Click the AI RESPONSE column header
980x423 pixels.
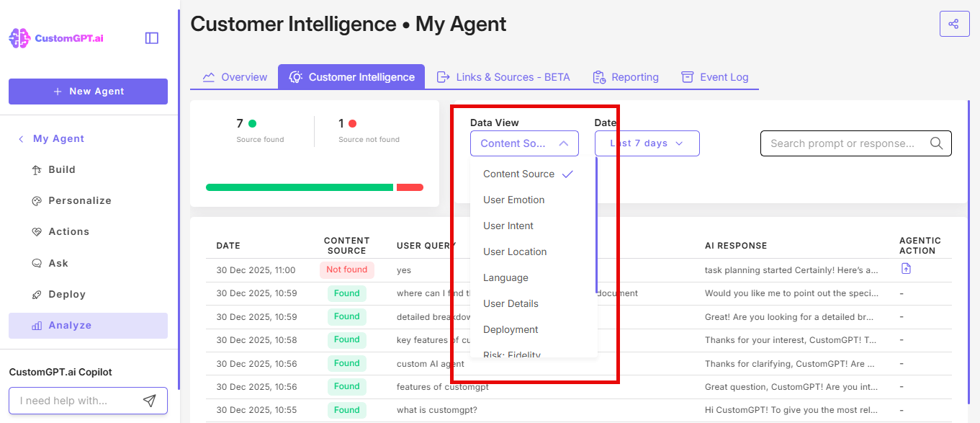pyautogui.click(x=736, y=246)
